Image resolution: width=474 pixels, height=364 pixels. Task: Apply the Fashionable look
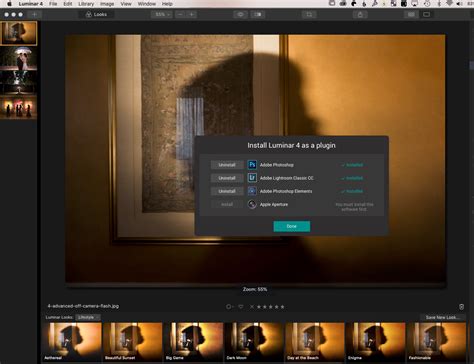(436, 342)
